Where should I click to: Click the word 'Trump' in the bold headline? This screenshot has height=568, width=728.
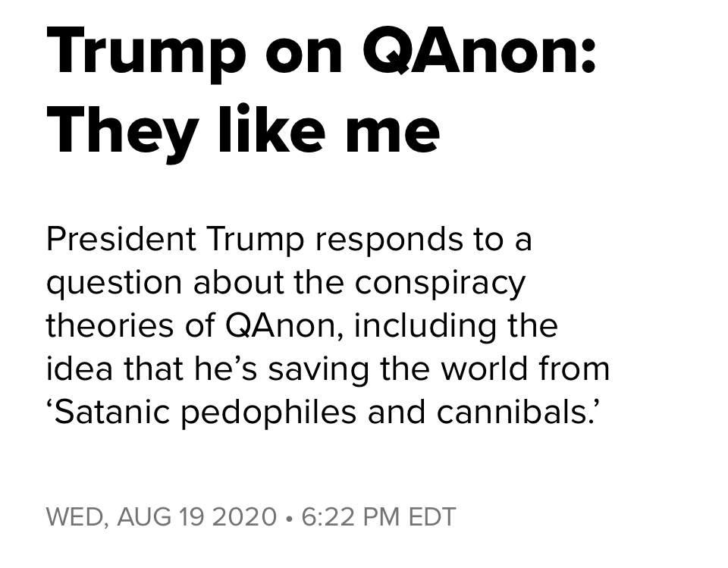(x=146, y=55)
